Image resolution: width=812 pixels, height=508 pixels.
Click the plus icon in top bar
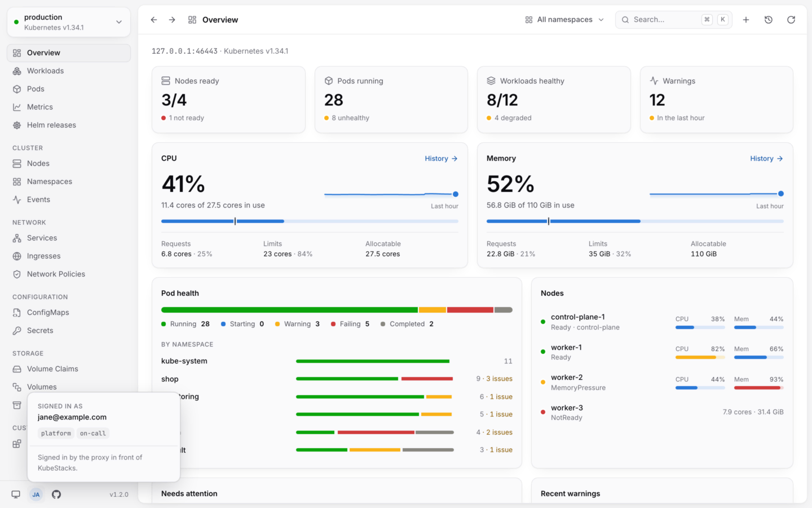point(746,20)
